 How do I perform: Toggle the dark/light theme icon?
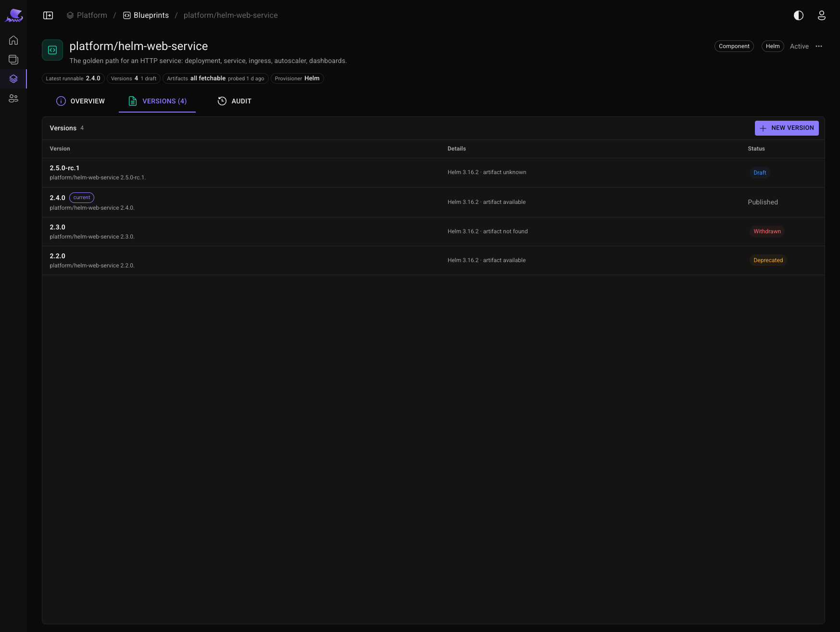click(x=799, y=15)
